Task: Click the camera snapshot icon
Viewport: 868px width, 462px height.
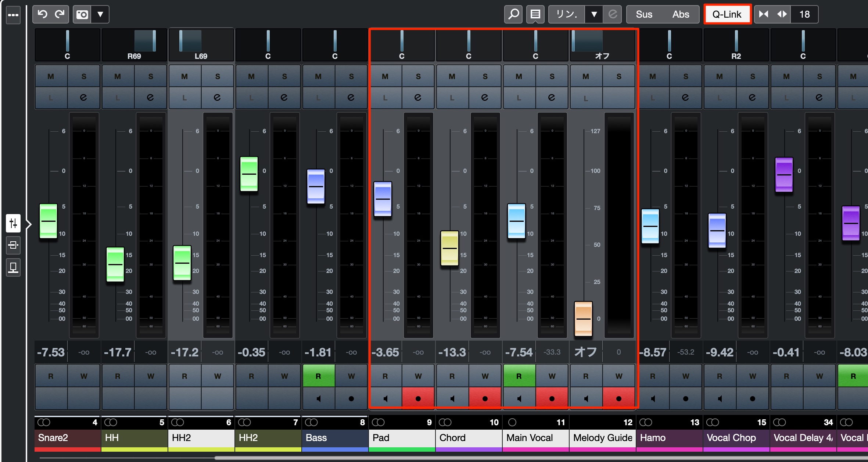Action: tap(82, 14)
